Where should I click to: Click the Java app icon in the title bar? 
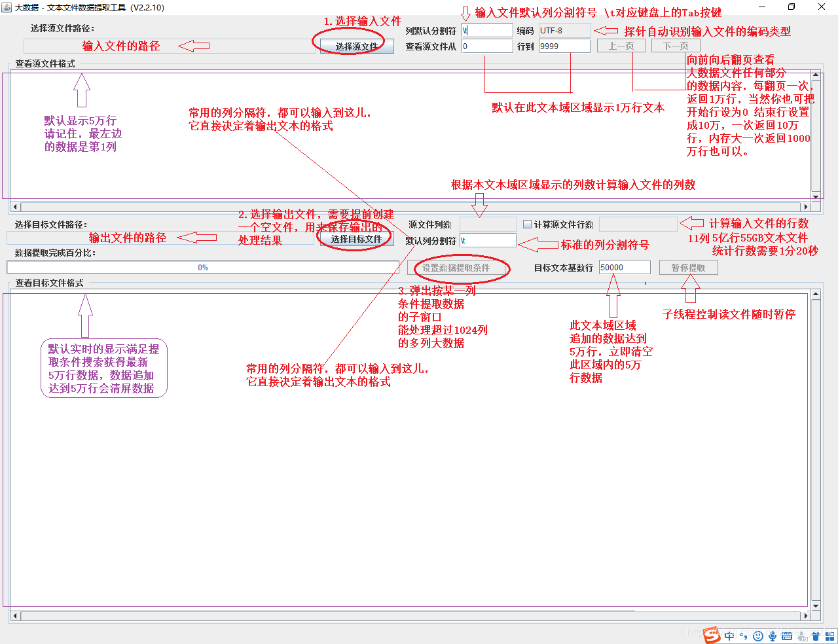[7, 7]
